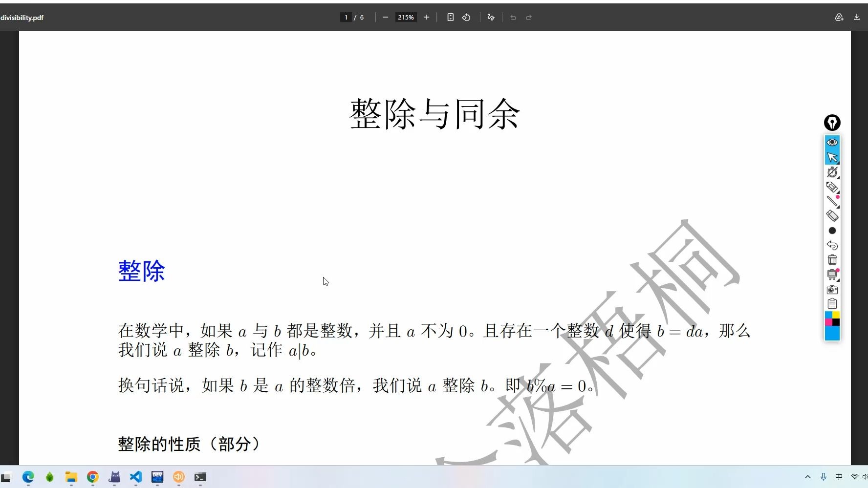Click the blue 整除 section heading
The height and width of the screenshot is (488, 868).
(x=142, y=271)
